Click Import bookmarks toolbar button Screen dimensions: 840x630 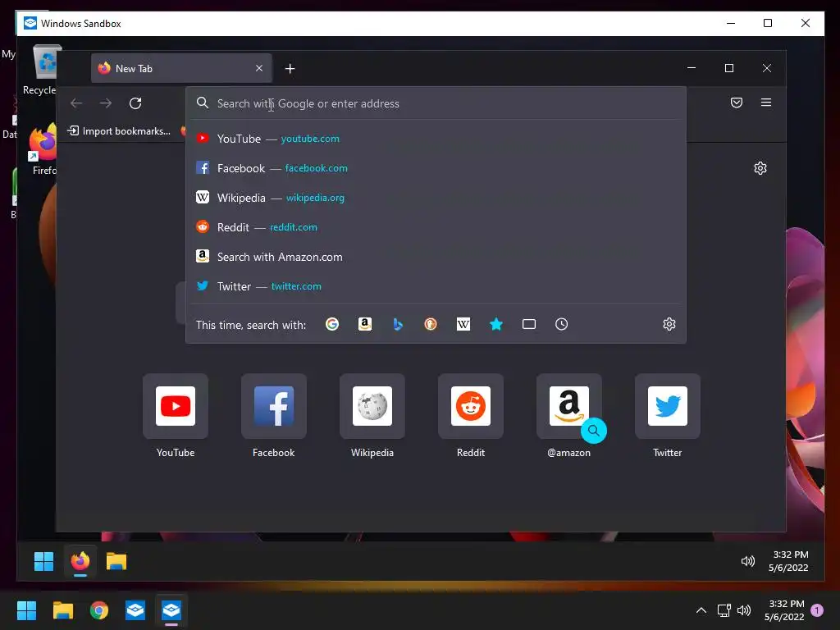coord(119,130)
